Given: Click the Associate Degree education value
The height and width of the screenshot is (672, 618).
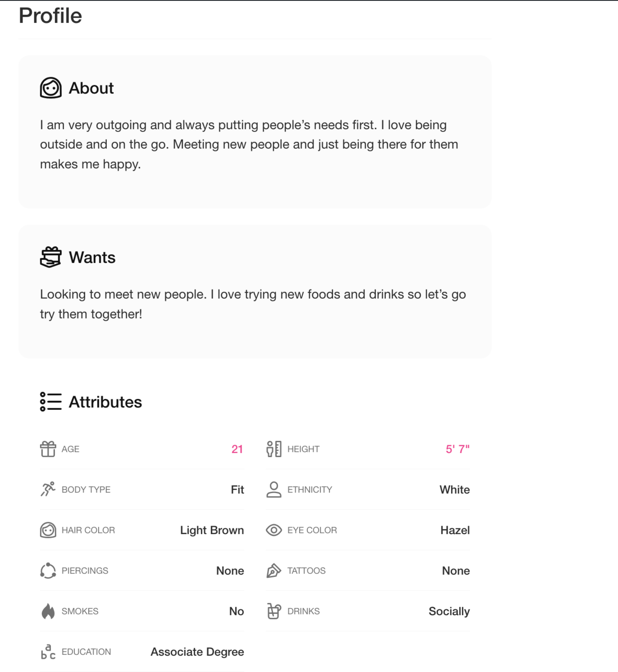Looking at the screenshot, I should [x=197, y=652].
